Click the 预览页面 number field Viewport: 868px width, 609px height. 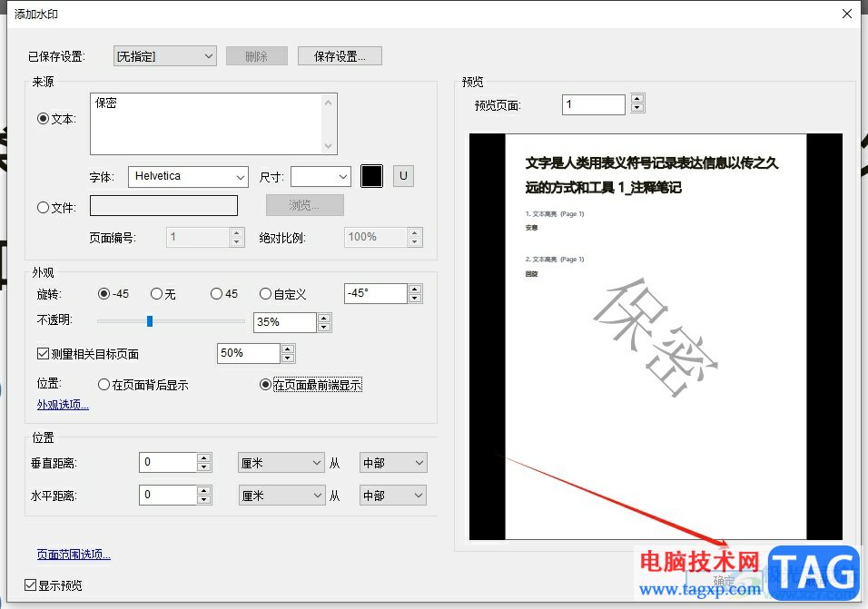pyautogui.click(x=594, y=104)
